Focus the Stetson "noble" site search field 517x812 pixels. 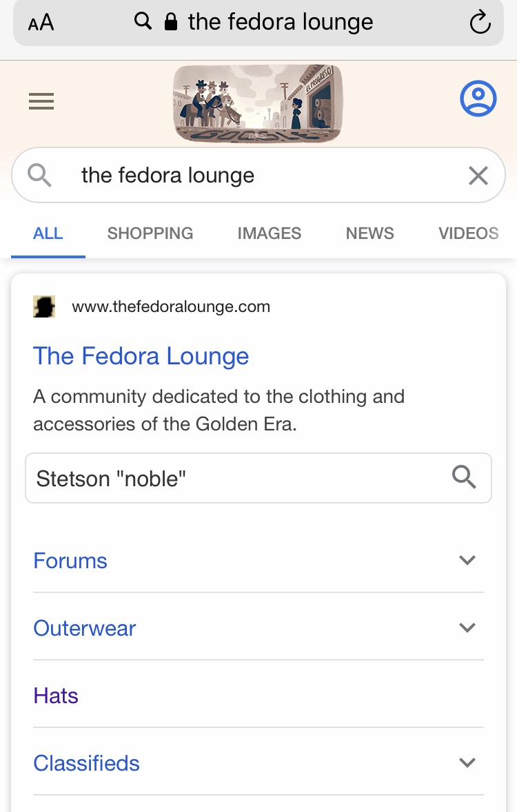click(258, 478)
